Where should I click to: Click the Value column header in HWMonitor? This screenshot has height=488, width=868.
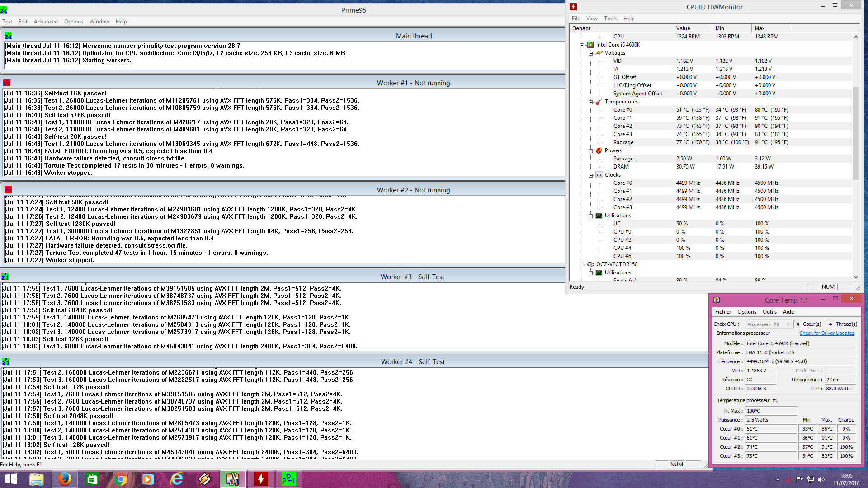[692, 28]
